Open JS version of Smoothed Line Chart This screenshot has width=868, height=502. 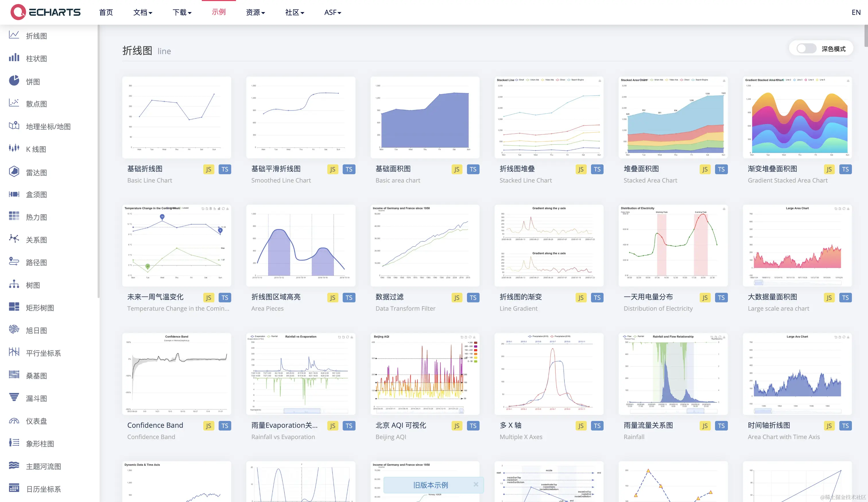[x=332, y=169]
